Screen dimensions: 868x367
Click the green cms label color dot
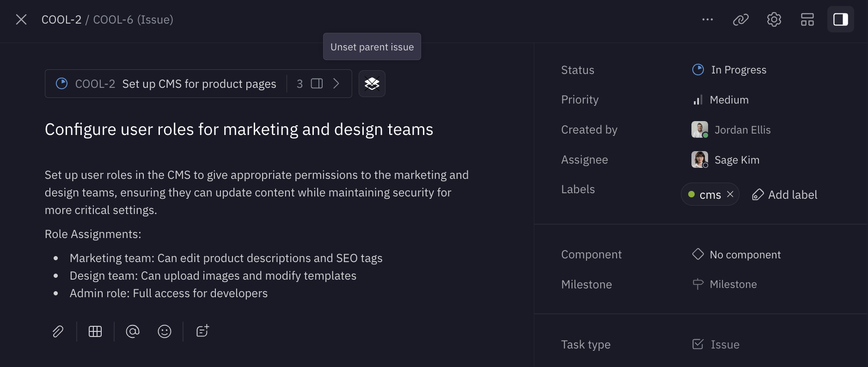[x=691, y=195]
